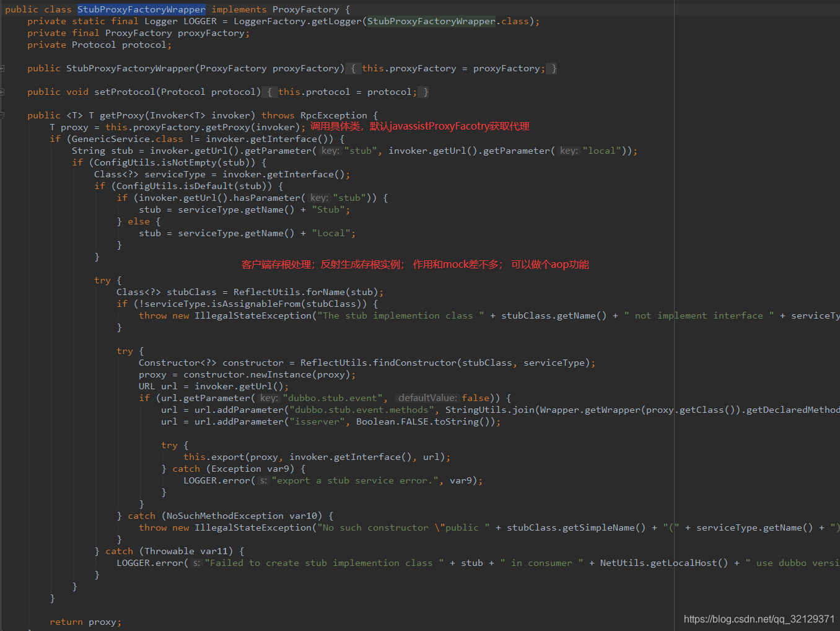Image resolution: width=840 pixels, height=631 pixels.
Task: Click the 'private Protocol protocol;' field line
Action: tap(100, 45)
